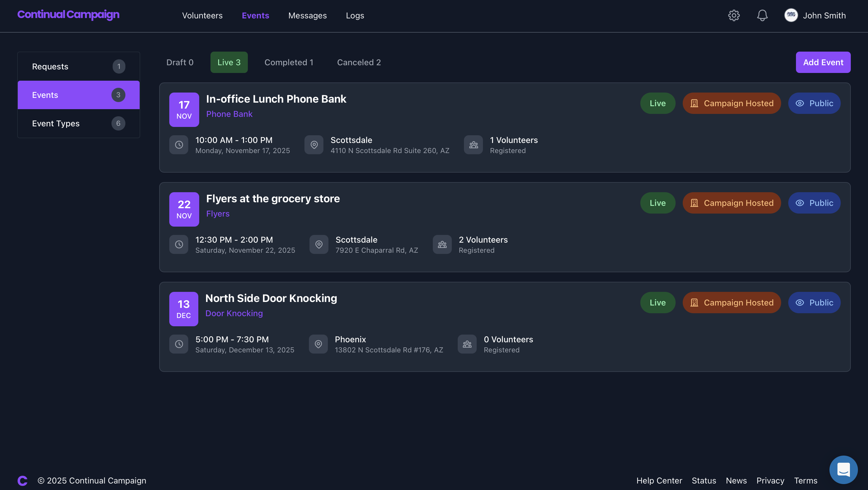Image resolution: width=868 pixels, height=490 pixels.
Task: Open the settings gear icon
Action: 734,15
